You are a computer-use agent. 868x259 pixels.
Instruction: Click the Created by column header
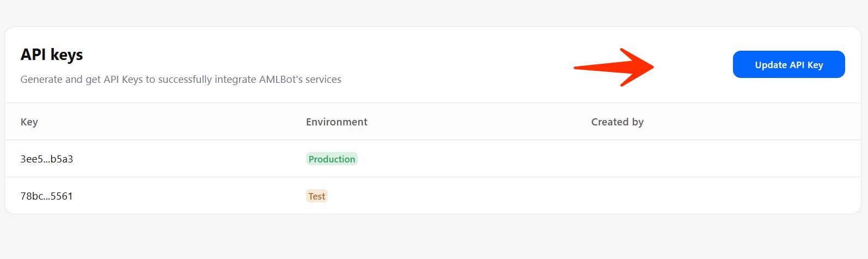[617, 122]
